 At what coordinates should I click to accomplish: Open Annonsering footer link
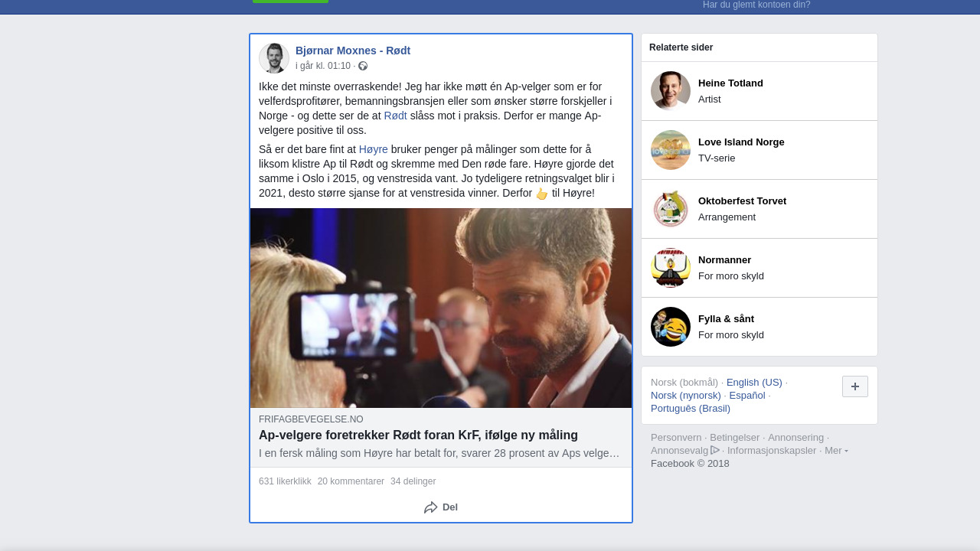[796, 438]
